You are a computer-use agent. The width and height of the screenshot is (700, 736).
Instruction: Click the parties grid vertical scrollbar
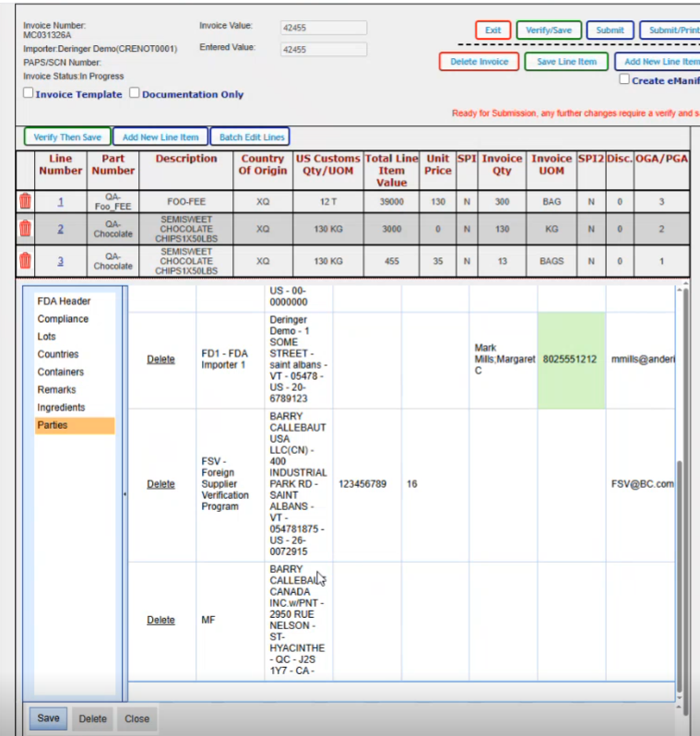682,553
